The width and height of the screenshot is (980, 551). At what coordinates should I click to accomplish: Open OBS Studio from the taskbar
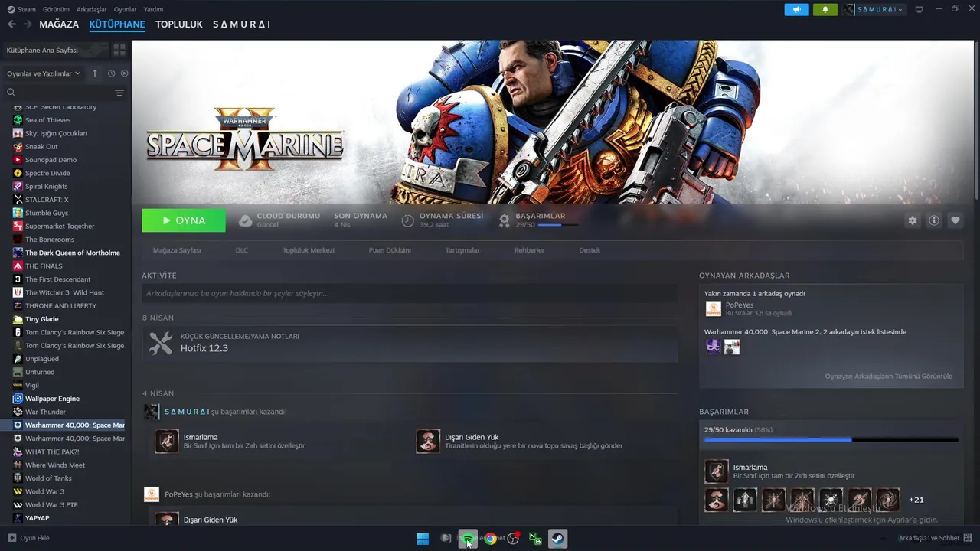(513, 539)
